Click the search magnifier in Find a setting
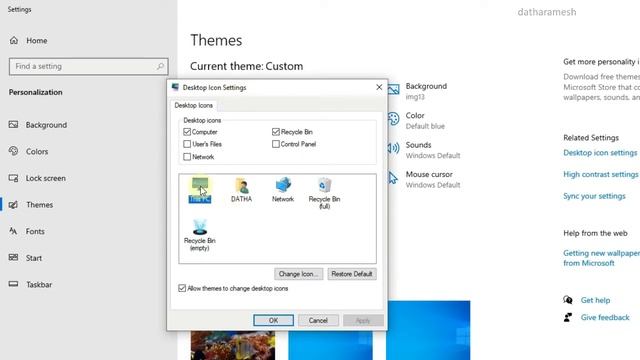The height and width of the screenshot is (360, 640). click(x=160, y=66)
